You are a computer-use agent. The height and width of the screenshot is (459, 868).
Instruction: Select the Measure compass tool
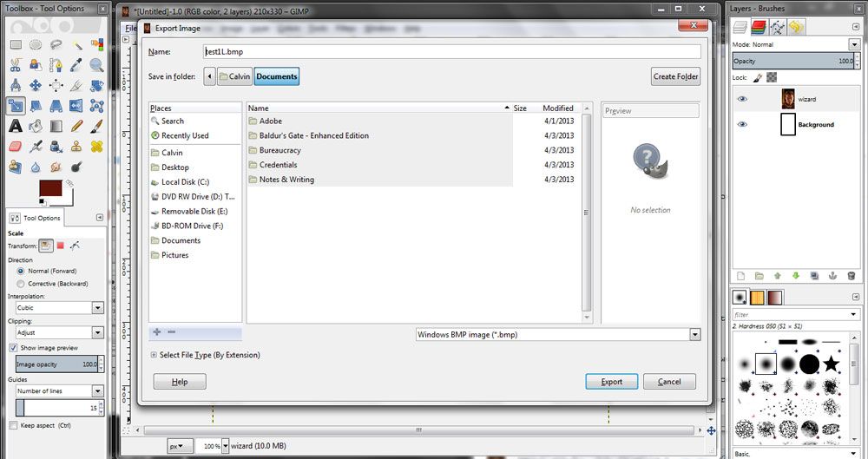click(16, 85)
